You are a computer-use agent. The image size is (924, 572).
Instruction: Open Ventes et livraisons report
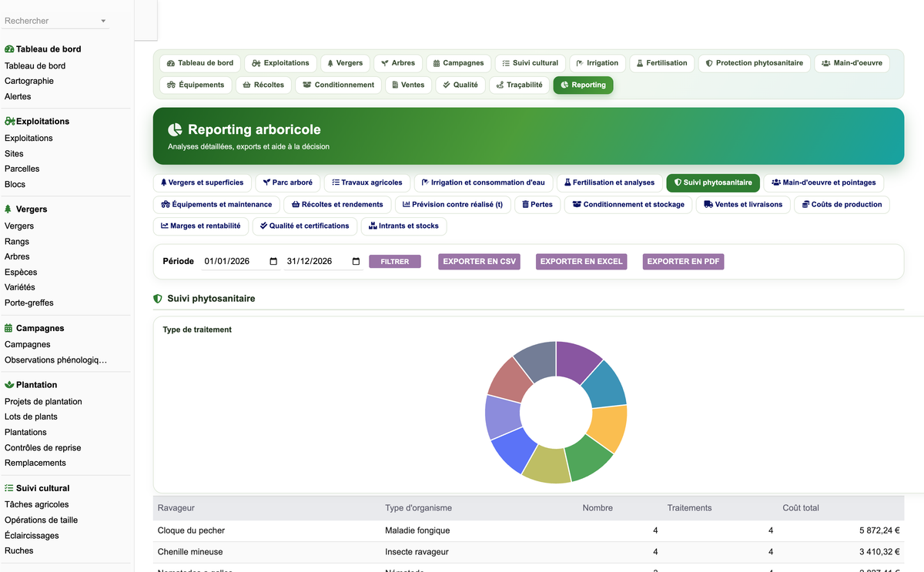coord(743,205)
